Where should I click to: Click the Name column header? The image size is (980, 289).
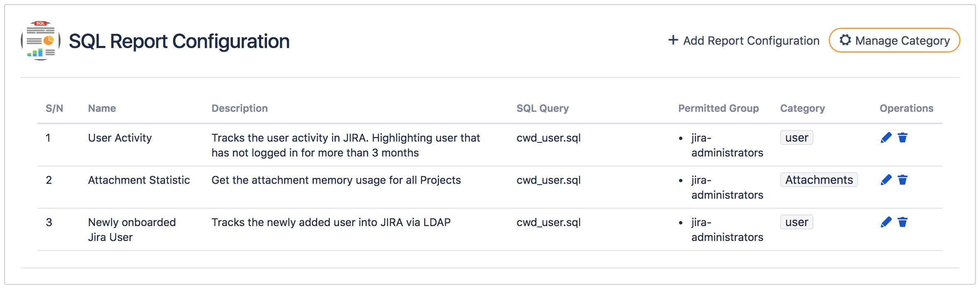coord(102,108)
